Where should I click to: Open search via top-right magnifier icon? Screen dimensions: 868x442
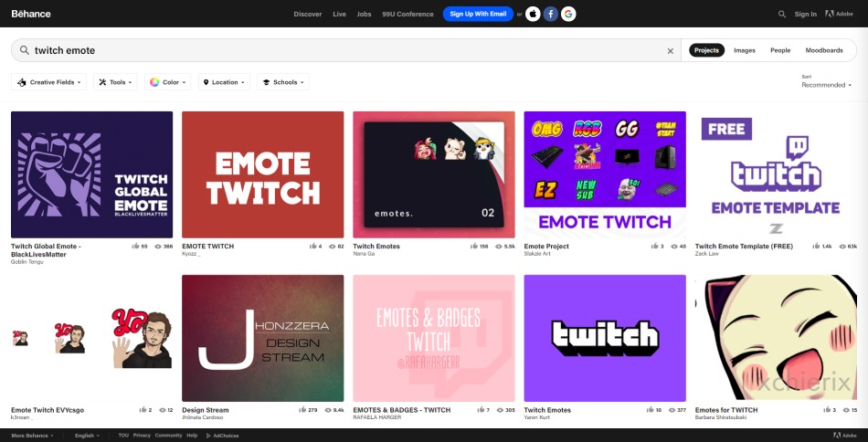click(781, 15)
